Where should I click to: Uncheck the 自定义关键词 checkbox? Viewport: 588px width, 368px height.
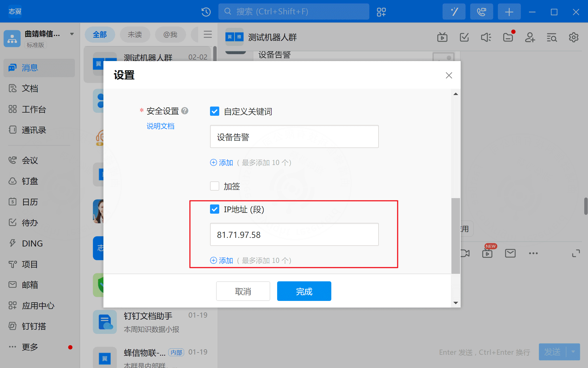coord(215,111)
